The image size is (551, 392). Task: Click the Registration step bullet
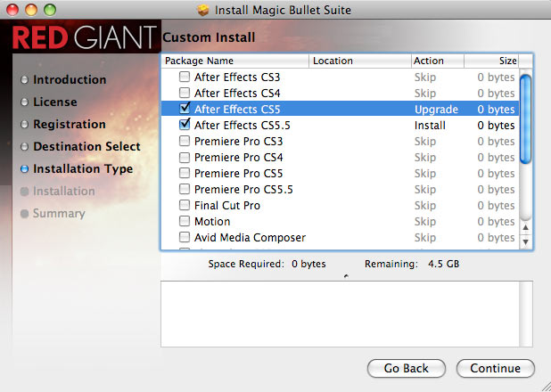click(24, 125)
